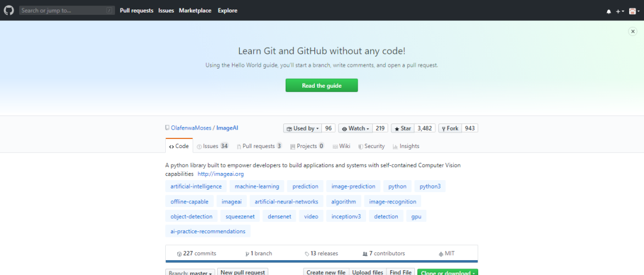
Task: Open the Insights tab
Action: click(406, 146)
